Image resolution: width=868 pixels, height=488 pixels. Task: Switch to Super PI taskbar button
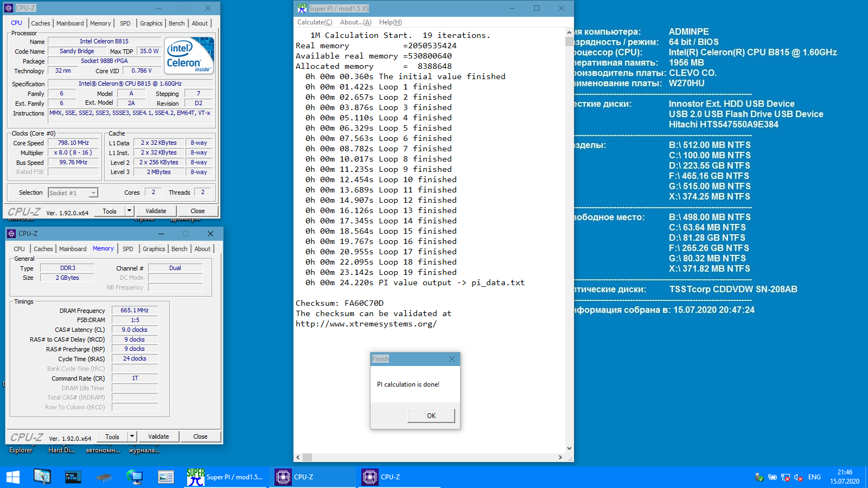pos(226,477)
